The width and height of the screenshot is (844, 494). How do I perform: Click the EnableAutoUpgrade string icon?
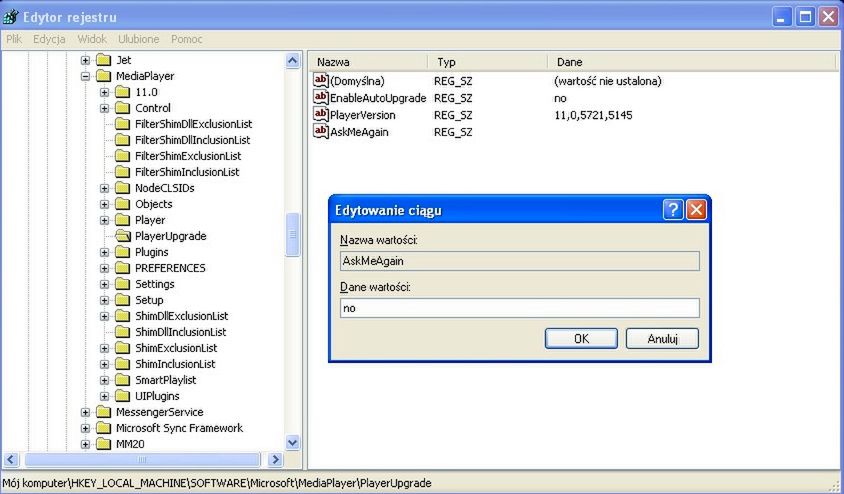pyautogui.click(x=321, y=97)
